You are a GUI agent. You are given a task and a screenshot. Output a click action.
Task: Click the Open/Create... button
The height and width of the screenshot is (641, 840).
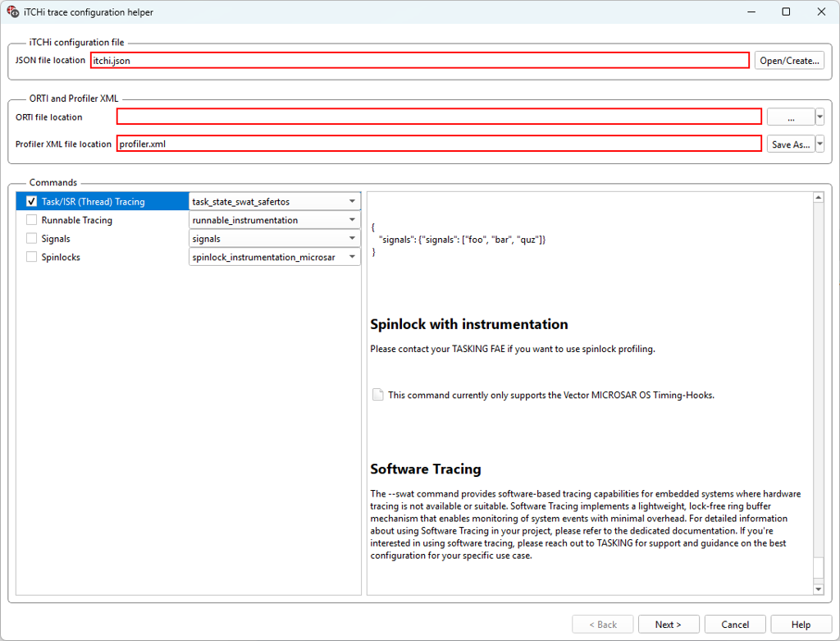788,61
